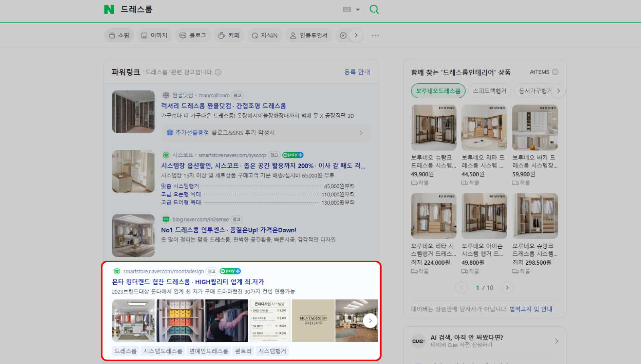This screenshot has height=364, width=641.
Task: Open the 인플루언서 tab
Action: [309, 35]
